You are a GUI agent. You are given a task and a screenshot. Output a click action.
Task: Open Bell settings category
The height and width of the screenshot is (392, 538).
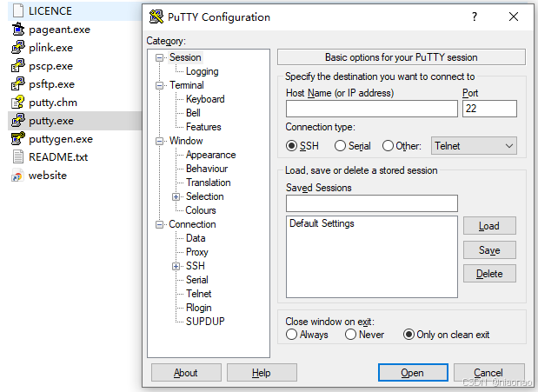(193, 113)
